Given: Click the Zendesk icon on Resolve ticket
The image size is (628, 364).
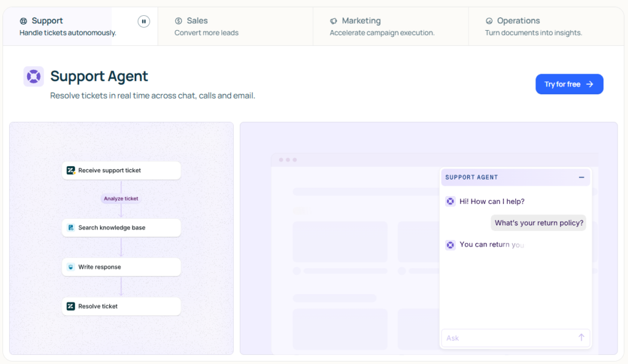Looking at the screenshot, I should tap(71, 306).
